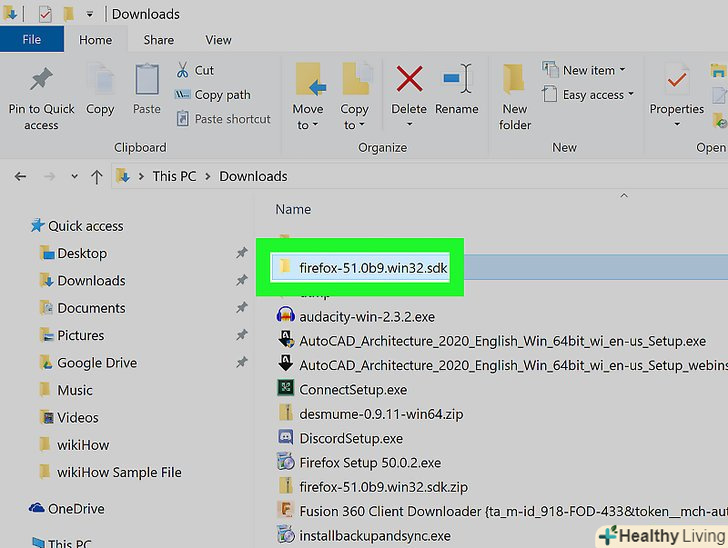Select the firefox-51.0b9.win32.sdk folder

[360, 267]
